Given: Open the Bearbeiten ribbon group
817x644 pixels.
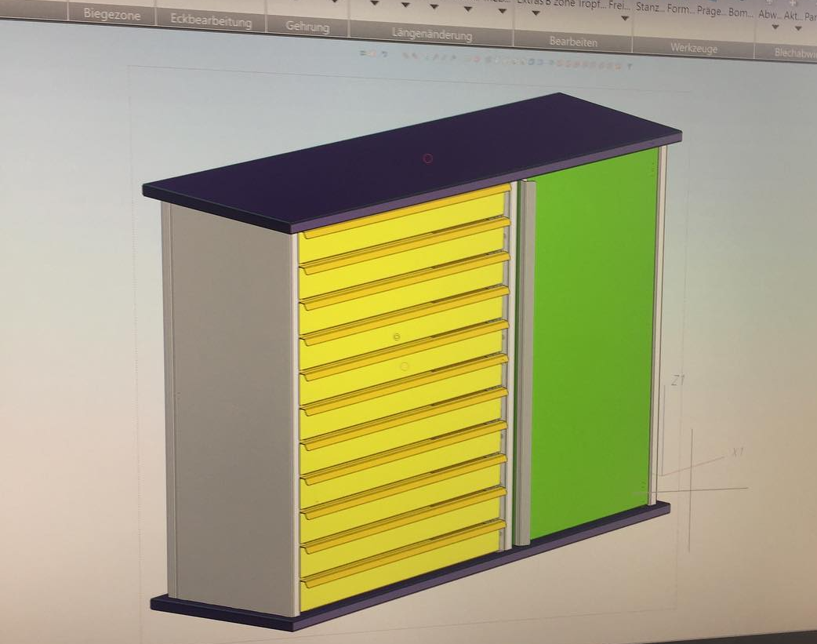Looking at the screenshot, I should point(573,42).
